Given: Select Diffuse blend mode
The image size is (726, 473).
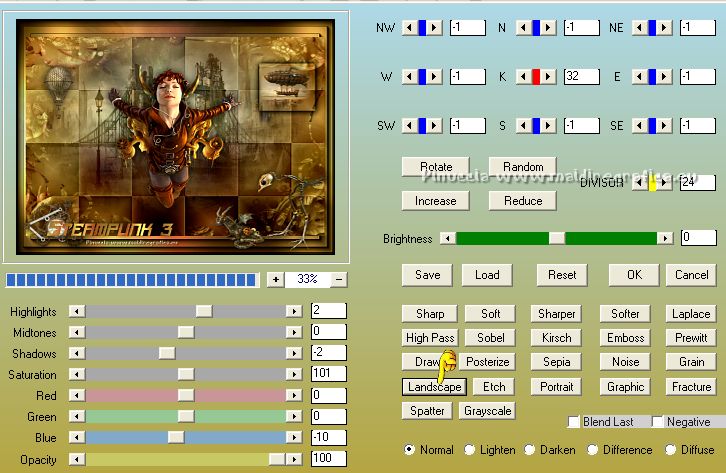Looking at the screenshot, I should tap(670, 449).
